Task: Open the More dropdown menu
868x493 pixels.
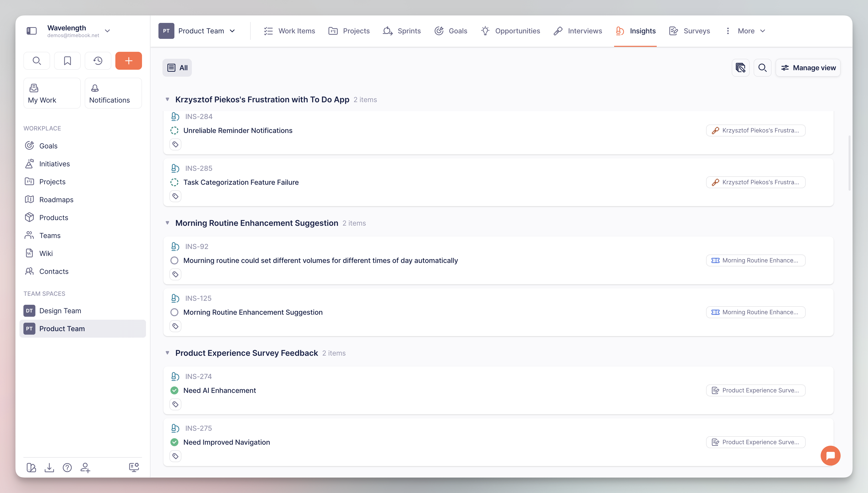Action: point(745,31)
